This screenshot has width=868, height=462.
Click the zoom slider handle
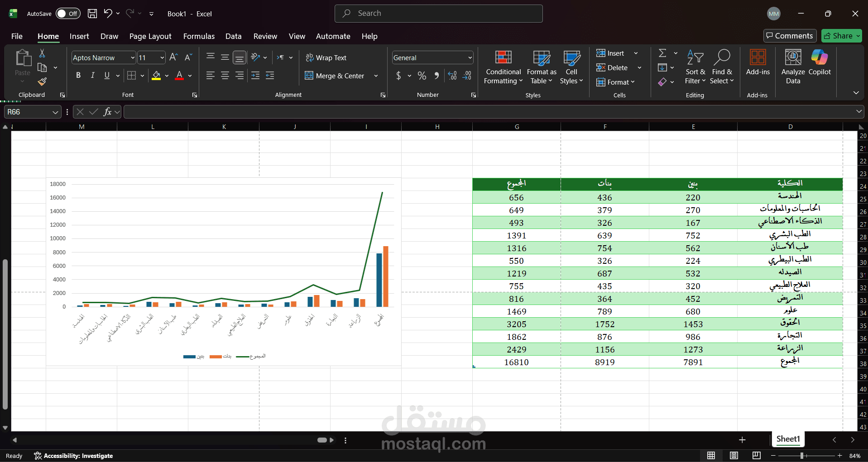click(802, 456)
